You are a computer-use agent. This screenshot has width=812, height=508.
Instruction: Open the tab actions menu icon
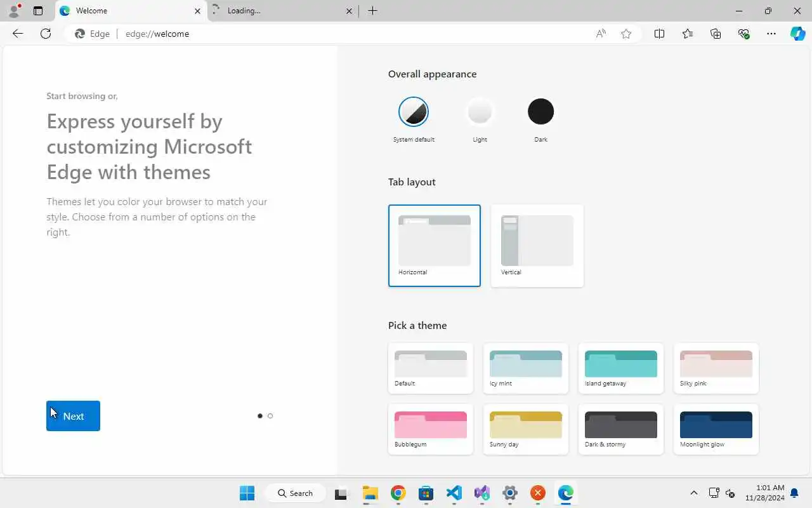(38, 11)
